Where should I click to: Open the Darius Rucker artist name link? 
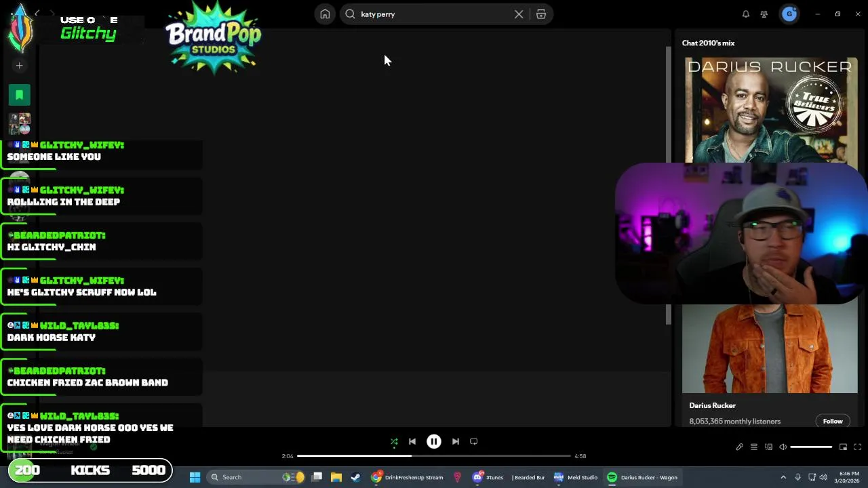point(712,405)
